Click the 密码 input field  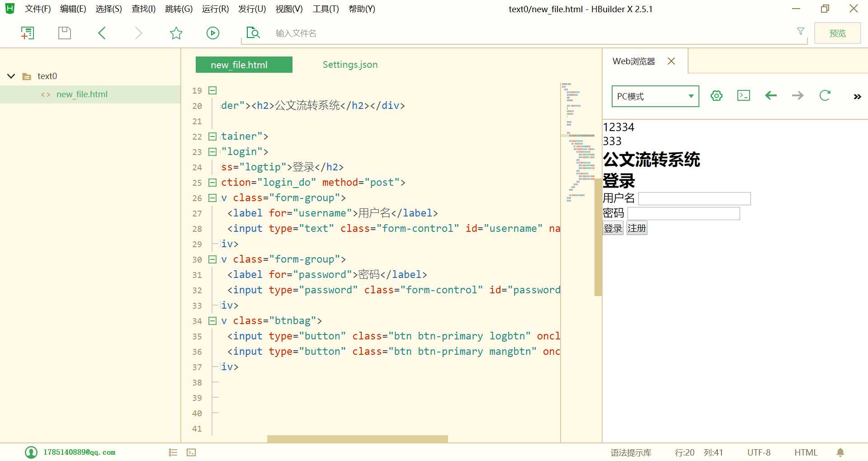coord(684,213)
